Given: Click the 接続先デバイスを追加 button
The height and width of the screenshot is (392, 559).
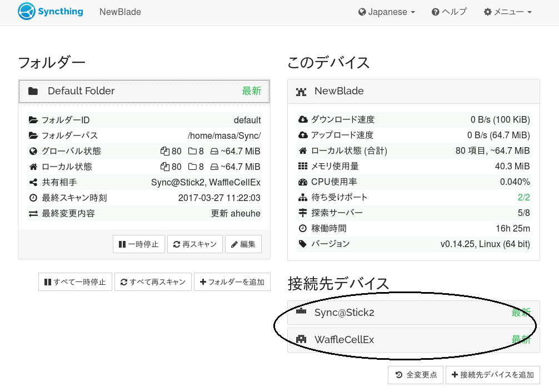Looking at the screenshot, I should click(x=492, y=375).
